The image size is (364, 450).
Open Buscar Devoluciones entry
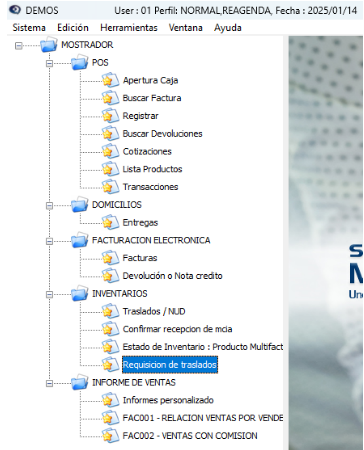pos(162,134)
